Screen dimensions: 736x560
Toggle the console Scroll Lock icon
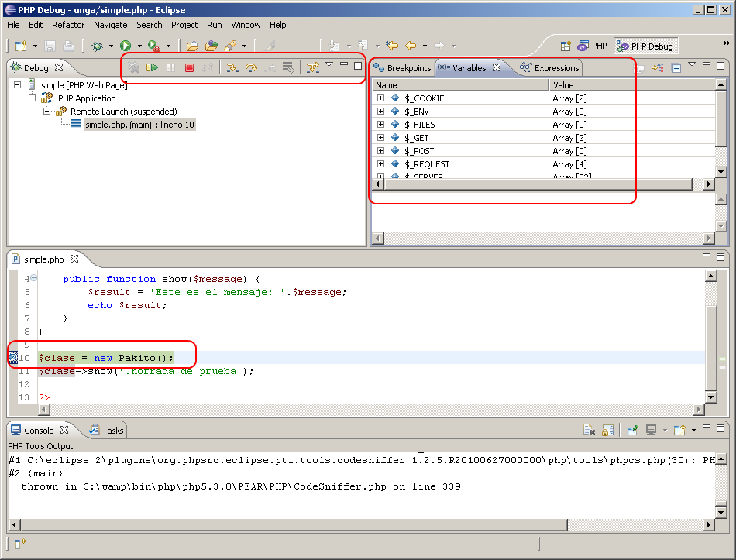tap(608, 430)
